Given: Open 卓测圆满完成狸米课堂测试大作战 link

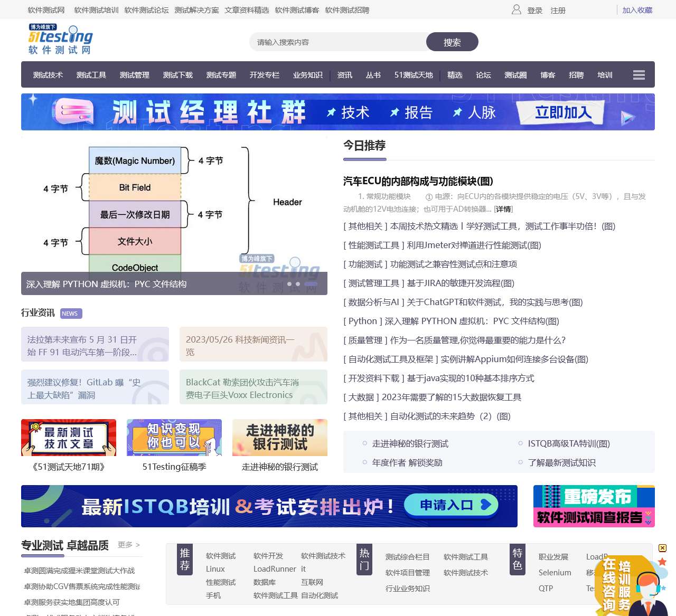Looking at the screenshot, I should [79, 571].
